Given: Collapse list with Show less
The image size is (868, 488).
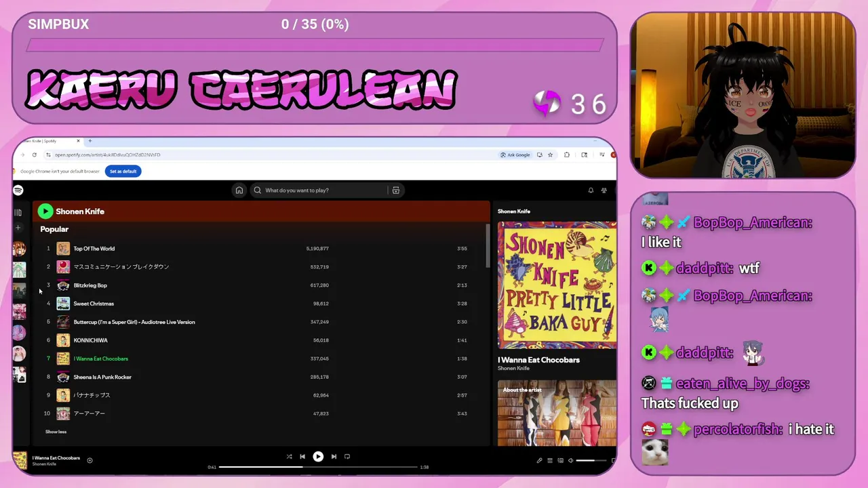Looking at the screenshot, I should point(56,432).
